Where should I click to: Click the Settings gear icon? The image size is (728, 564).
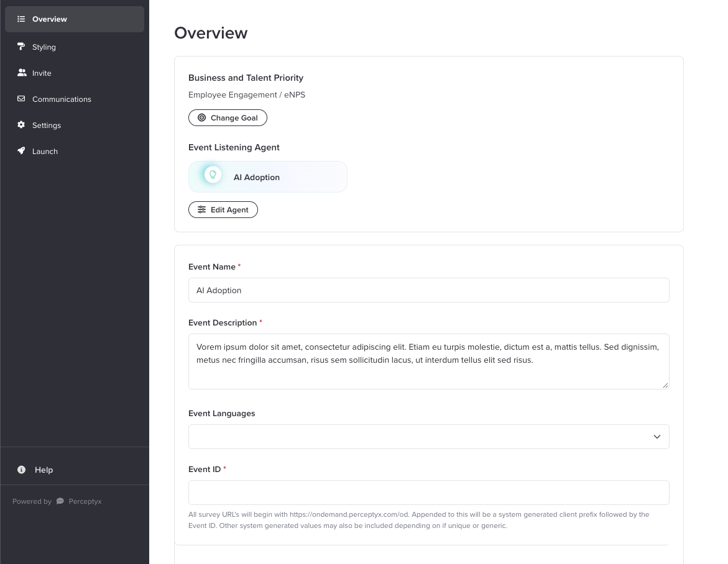click(21, 125)
